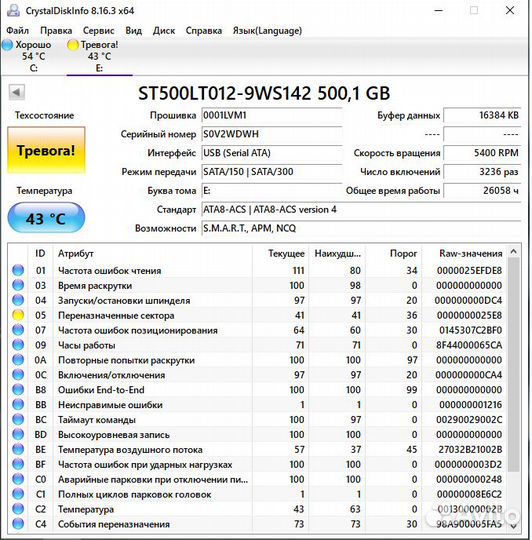This screenshot has height=540, width=532.
Task: Click the blue status dot for attribute BF
Action: click(x=18, y=464)
